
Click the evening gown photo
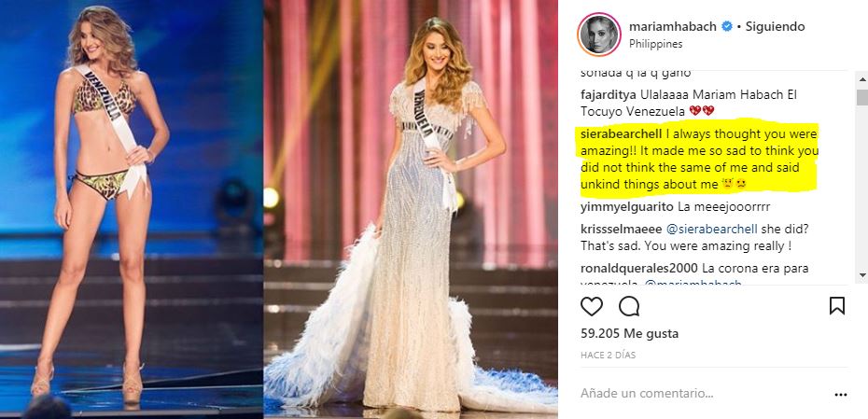(410, 209)
